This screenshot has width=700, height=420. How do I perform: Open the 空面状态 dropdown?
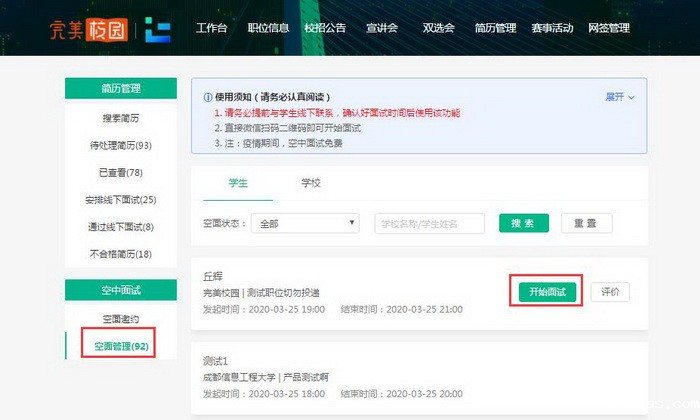[308, 223]
